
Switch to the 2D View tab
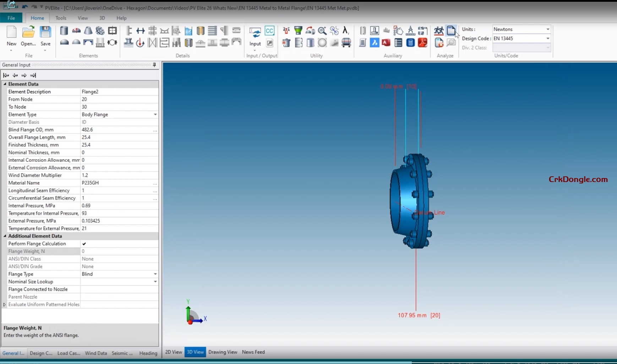[173, 352]
